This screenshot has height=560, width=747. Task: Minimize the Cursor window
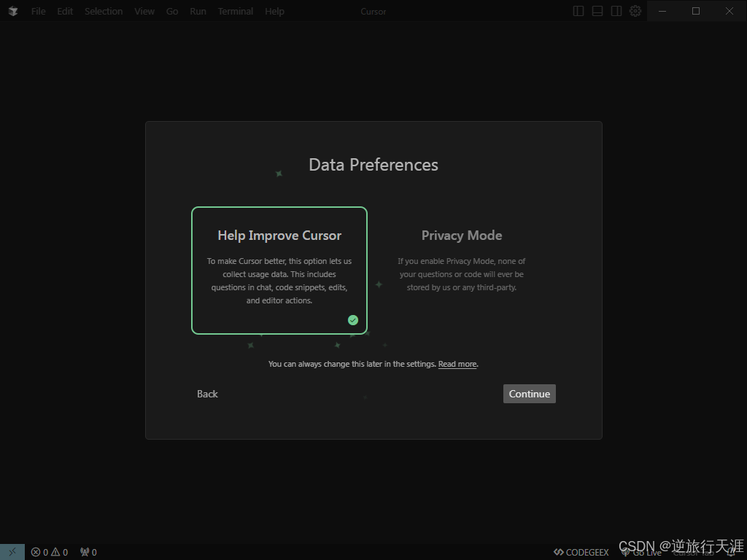(x=662, y=11)
